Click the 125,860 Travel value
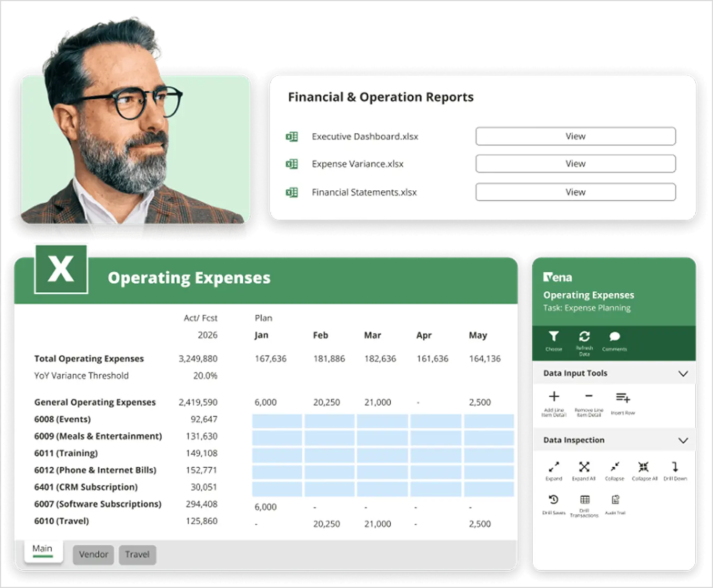The height and width of the screenshot is (588, 713). tap(201, 521)
